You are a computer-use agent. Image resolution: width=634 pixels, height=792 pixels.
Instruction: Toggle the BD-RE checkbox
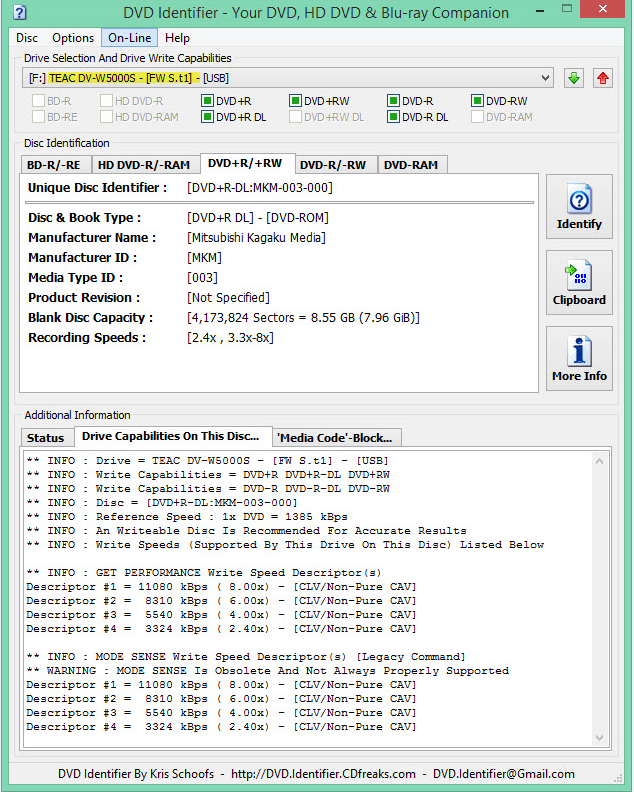tap(38, 117)
